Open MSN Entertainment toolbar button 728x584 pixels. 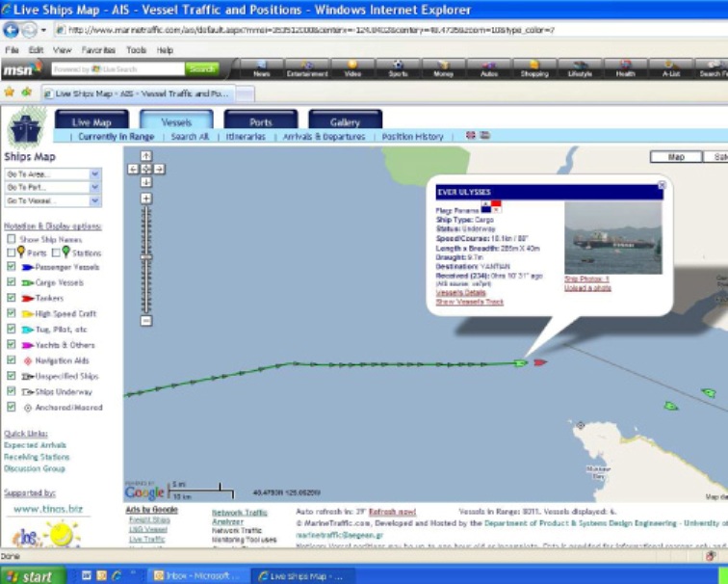click(x=307, y=68)
